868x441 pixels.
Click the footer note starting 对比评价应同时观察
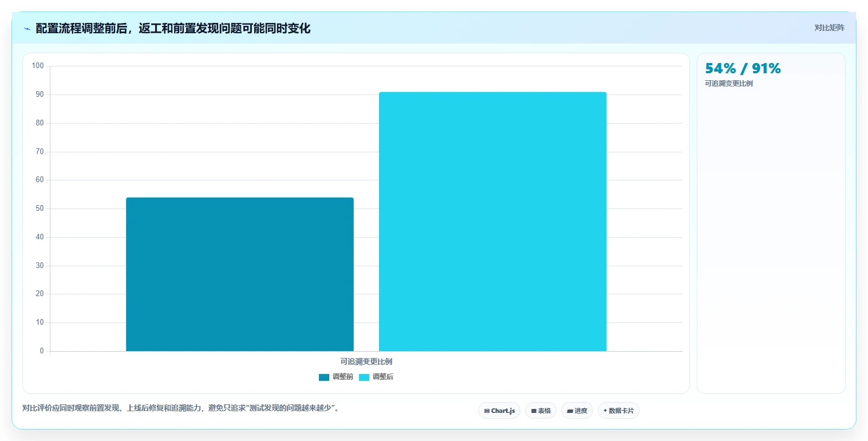pyautogui.click(x=180, y=408)
